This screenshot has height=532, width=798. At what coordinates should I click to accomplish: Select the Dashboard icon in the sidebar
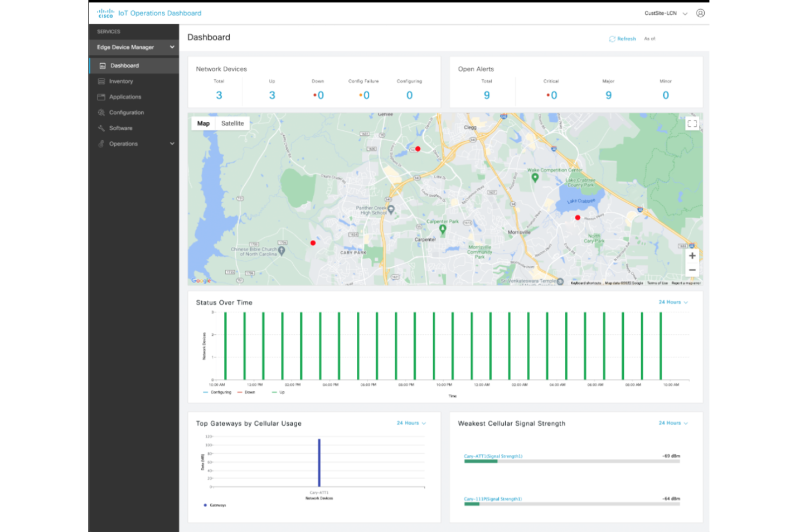(103, 65)
